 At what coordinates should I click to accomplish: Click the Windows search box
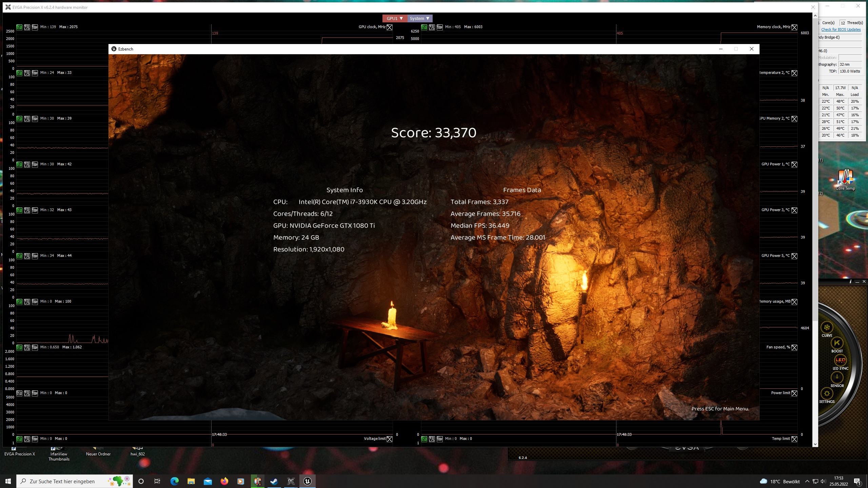[75, 481]
